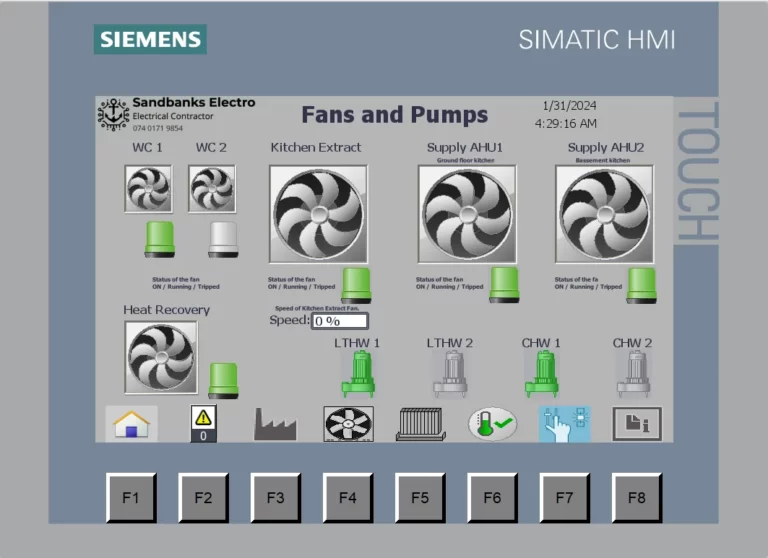768x558 pixels.
Task: Click the 'LTHW 2' label
Action: [450, 343]
